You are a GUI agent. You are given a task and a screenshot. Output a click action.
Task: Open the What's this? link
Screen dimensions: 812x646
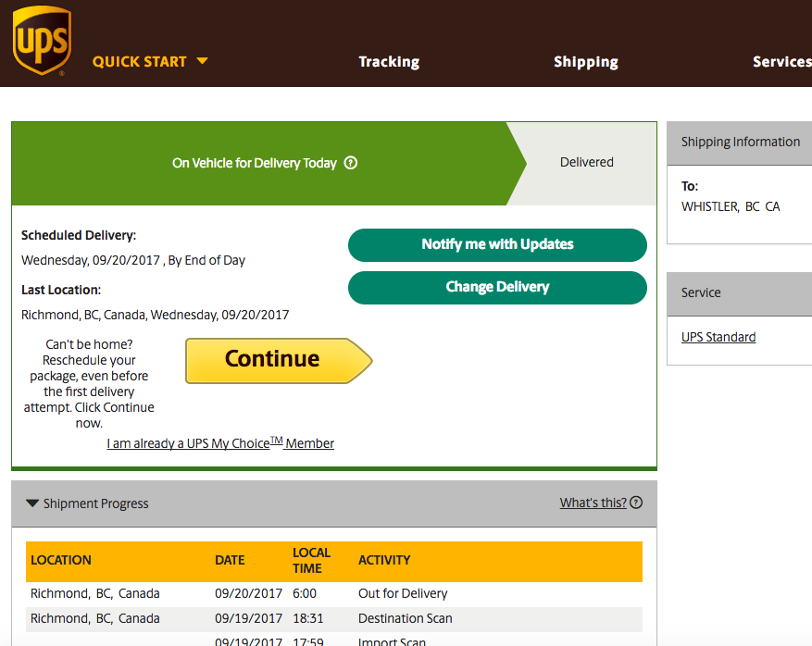[593, 503]
